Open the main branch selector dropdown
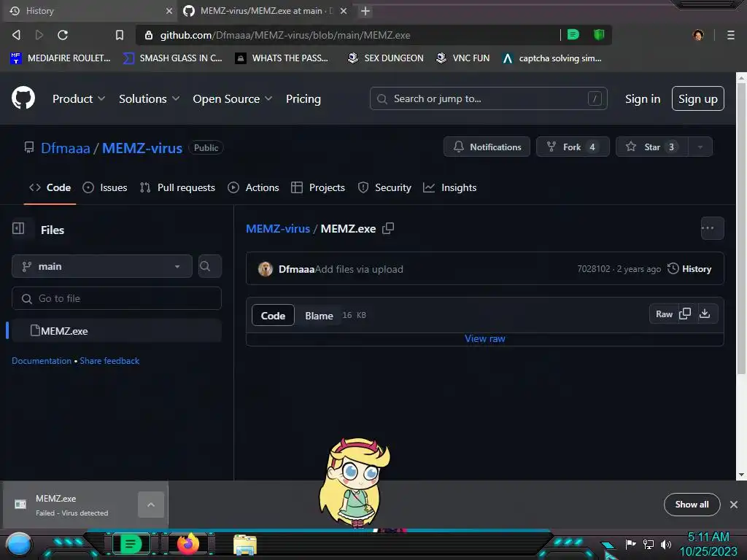 pos(102,266)
